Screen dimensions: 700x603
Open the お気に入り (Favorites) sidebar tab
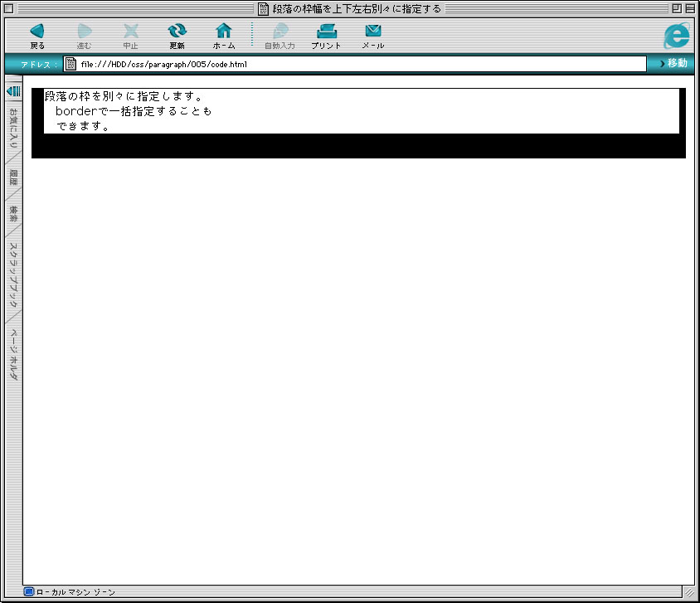13,128
